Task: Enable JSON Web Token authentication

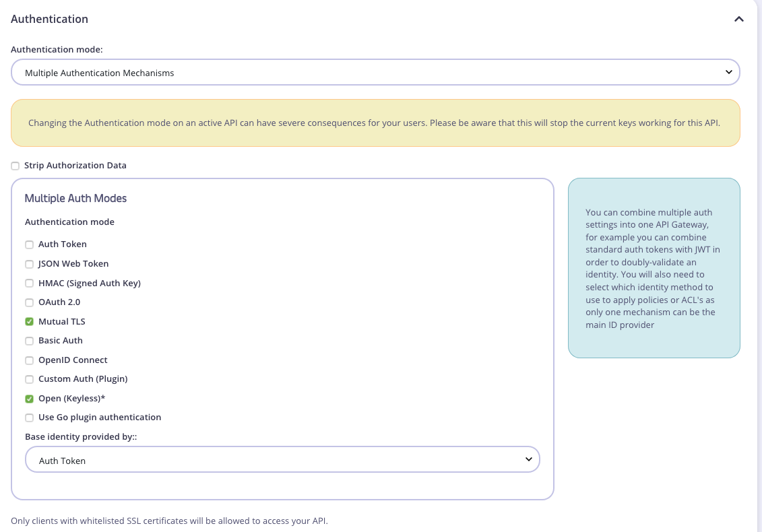Action: coord(30,264)
